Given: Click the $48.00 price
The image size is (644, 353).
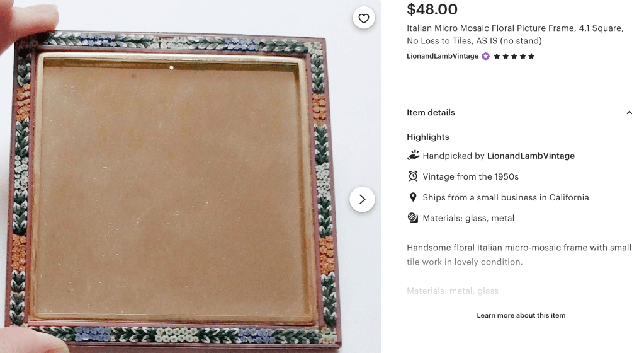Looking at the screenshot, I should pyautogui.click(x=432, y=9).
